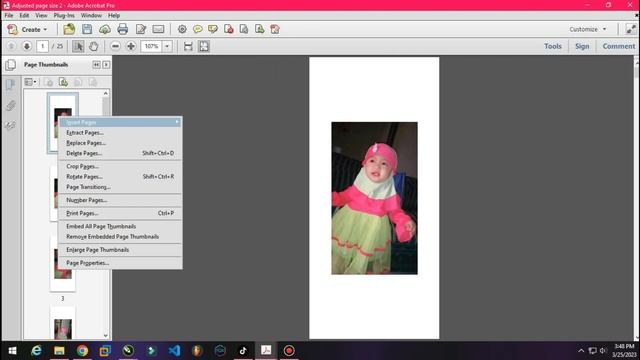Open the Help menu
Viewport: 640px width, 360px height.
[x=114, y=15]
